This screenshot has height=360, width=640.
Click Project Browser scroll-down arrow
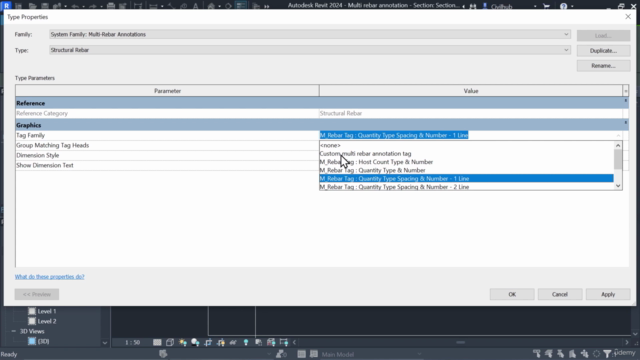tap(104, 342)
